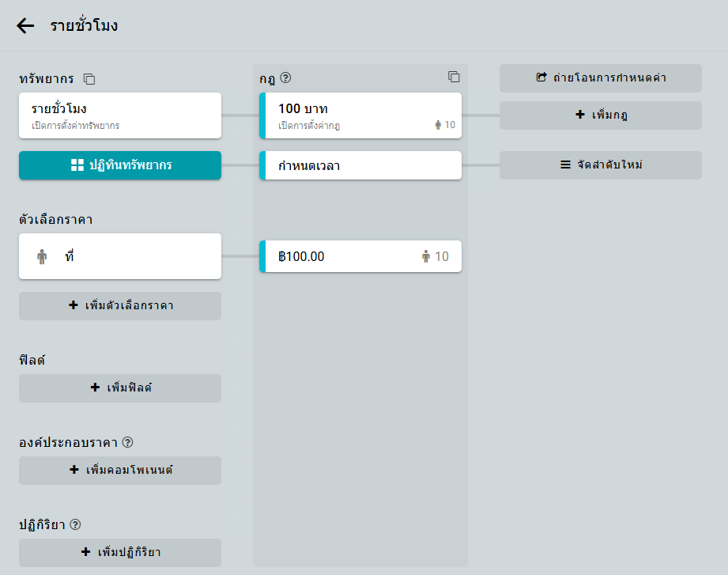
Task: Add a price option with เพิ่มตัวเลือกราคา
Action: 120,306
